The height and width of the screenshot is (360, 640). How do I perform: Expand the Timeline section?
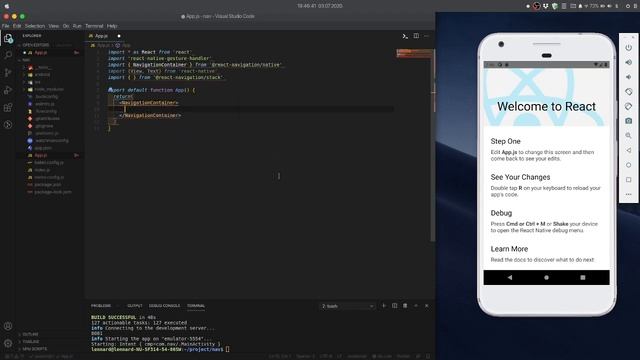pos(31,342)
